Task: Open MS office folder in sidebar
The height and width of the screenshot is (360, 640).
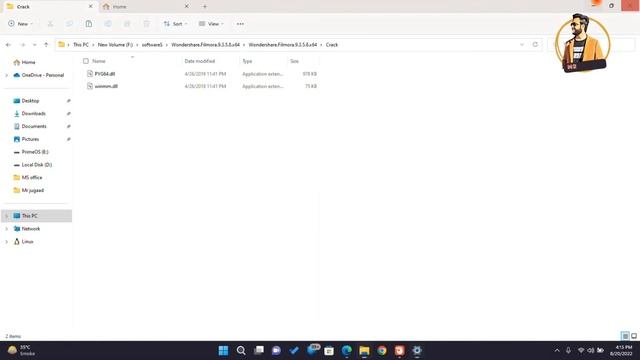Action: [31, 178]
